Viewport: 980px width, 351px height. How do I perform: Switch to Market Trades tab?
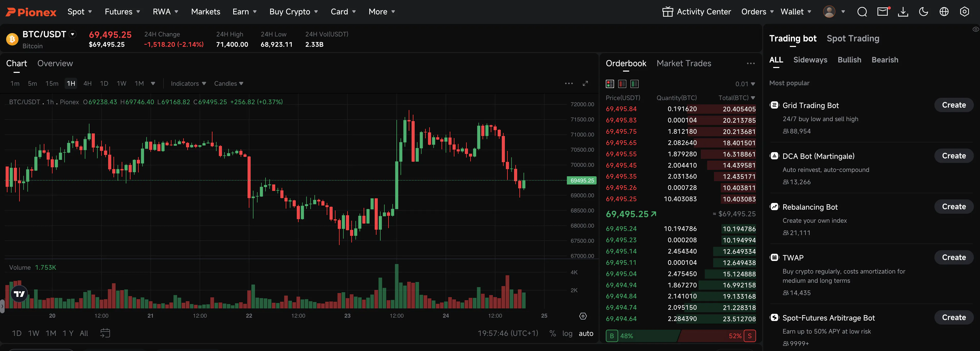684,63
